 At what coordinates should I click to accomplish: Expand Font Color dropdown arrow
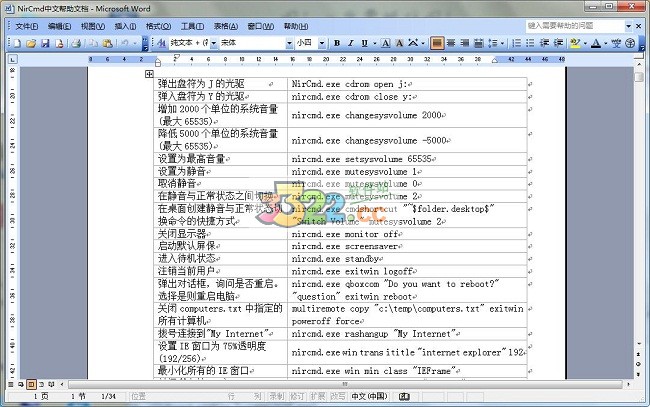pyautogui.click(x=606, y=43)
